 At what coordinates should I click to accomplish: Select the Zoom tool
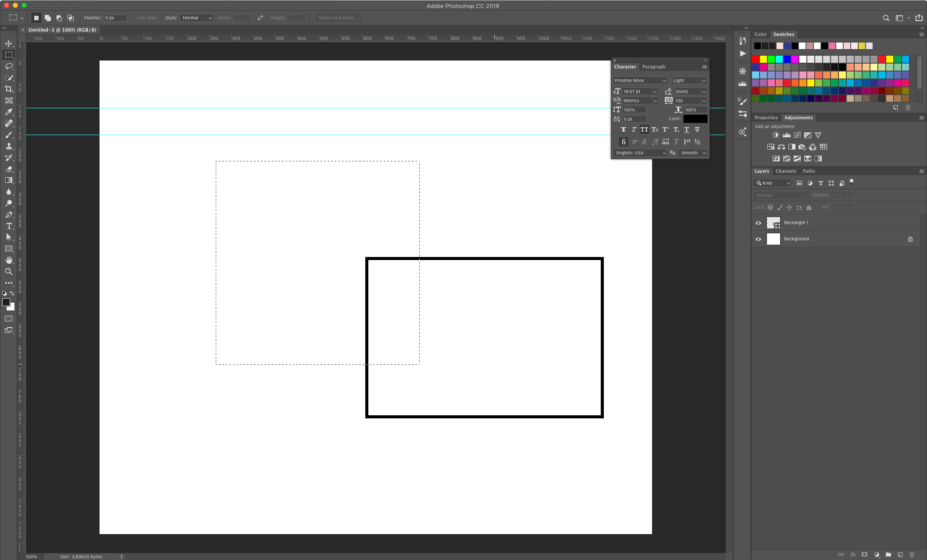(9, 271)
